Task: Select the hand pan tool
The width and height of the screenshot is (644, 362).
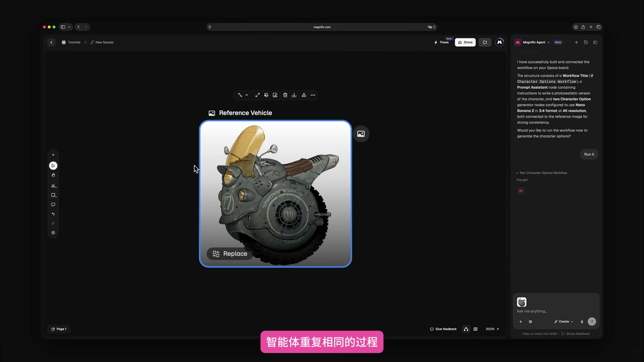Action: point(53,175)
